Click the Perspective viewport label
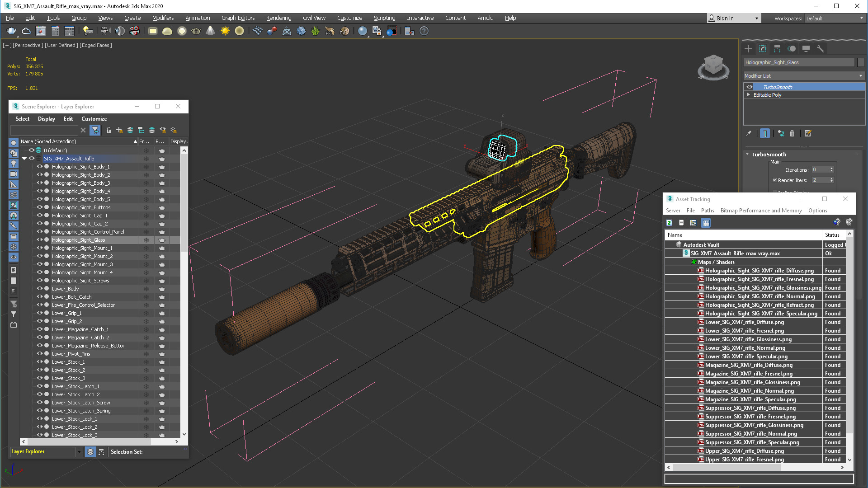Viewport: 868px width, 488px height. 28,45
